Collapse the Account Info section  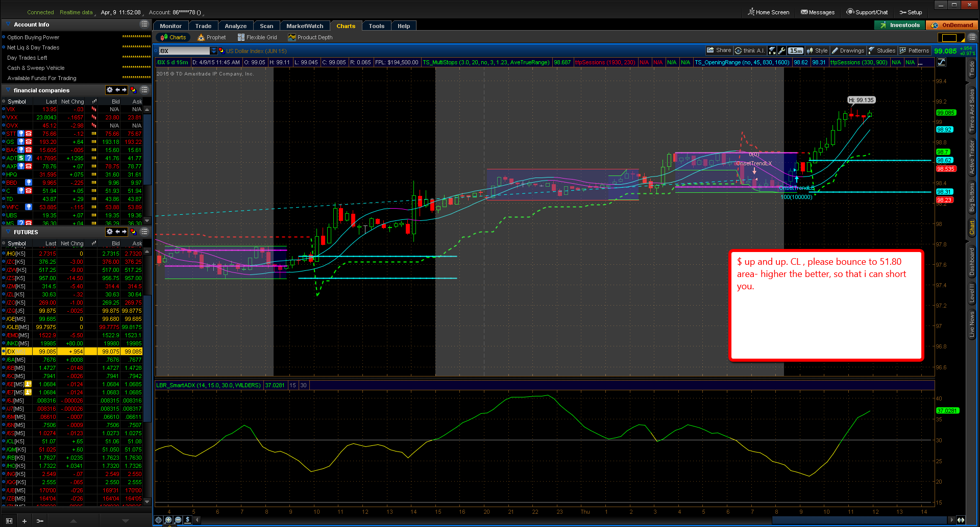point(8,24)
